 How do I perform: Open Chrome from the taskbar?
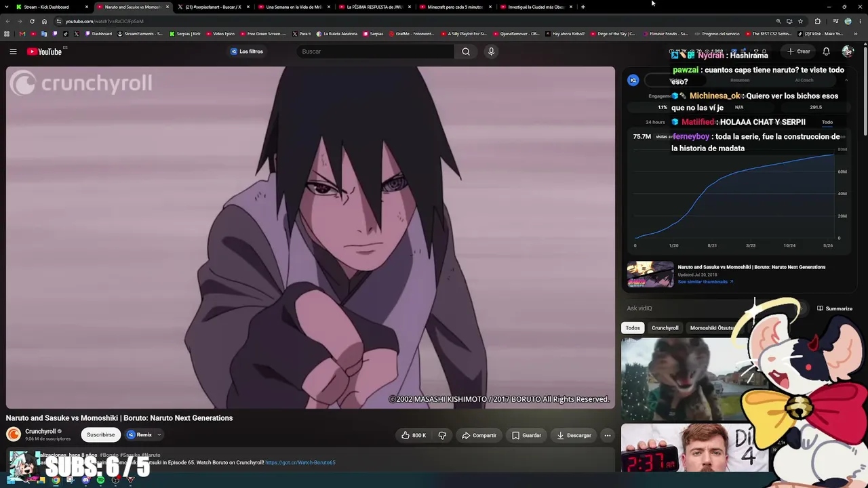tap(56, 480)
